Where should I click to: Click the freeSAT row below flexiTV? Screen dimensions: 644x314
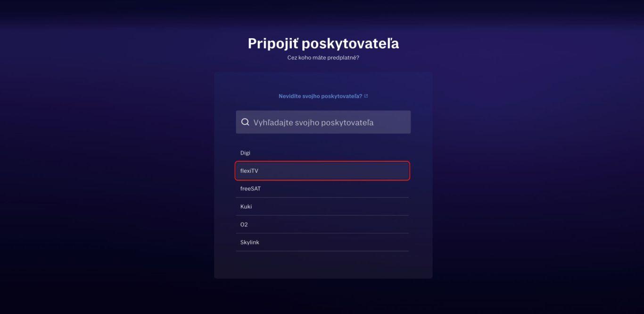point(322,189)
